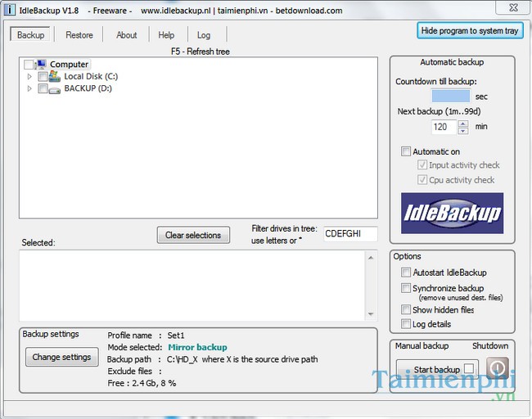Click Hide program to system tray
532x419 pixels.
(x=470, y=30)
